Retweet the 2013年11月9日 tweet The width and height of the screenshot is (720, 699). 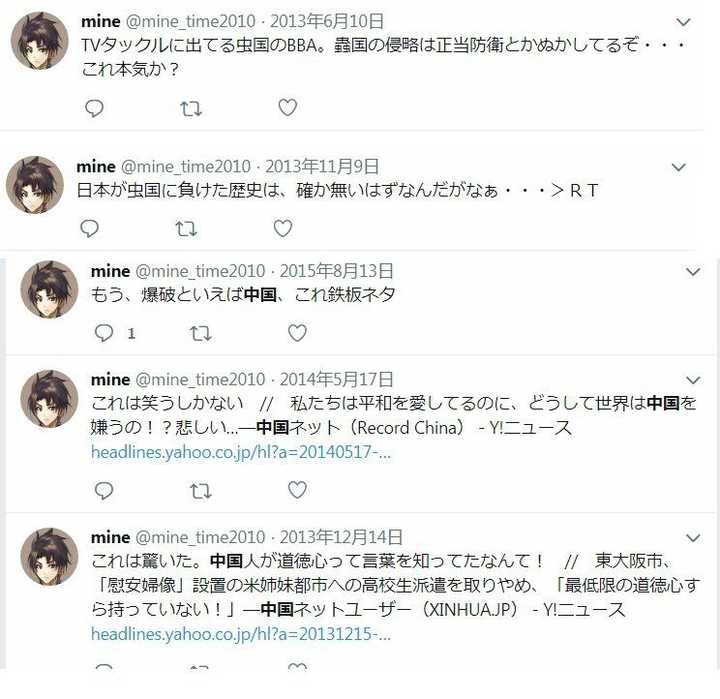(x=186, y=229)
